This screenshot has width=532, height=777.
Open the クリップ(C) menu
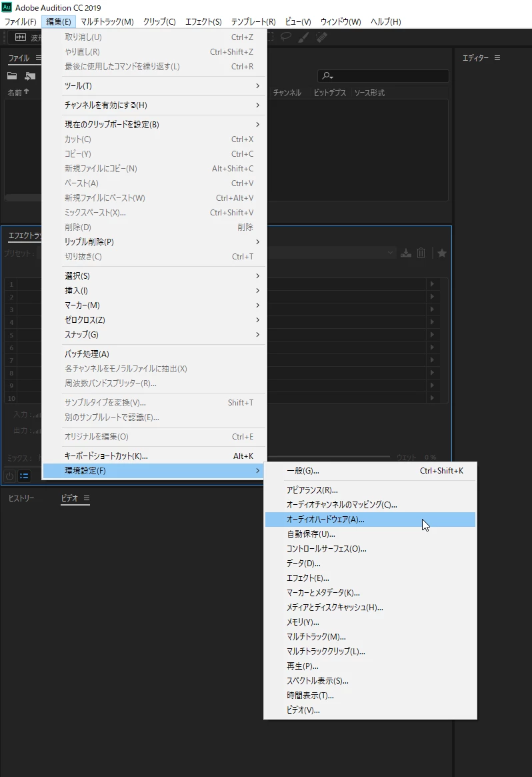[x=159, y=22]
